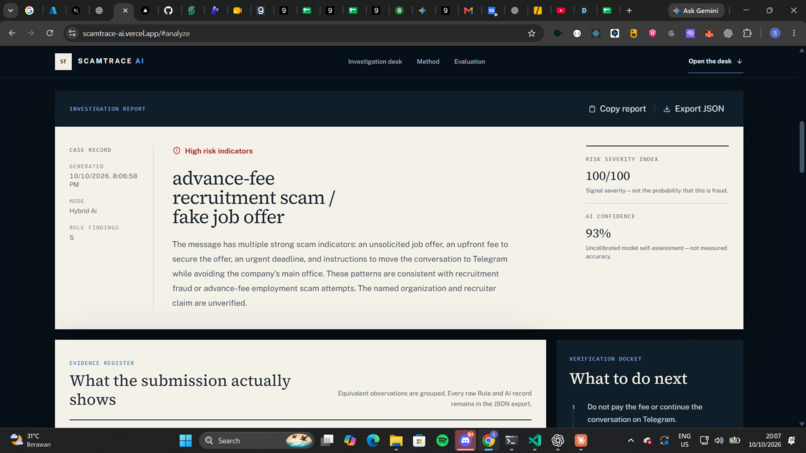Open Microsoft Store from the taskbar
Screen dimensions: 806x453
[419, 441]
